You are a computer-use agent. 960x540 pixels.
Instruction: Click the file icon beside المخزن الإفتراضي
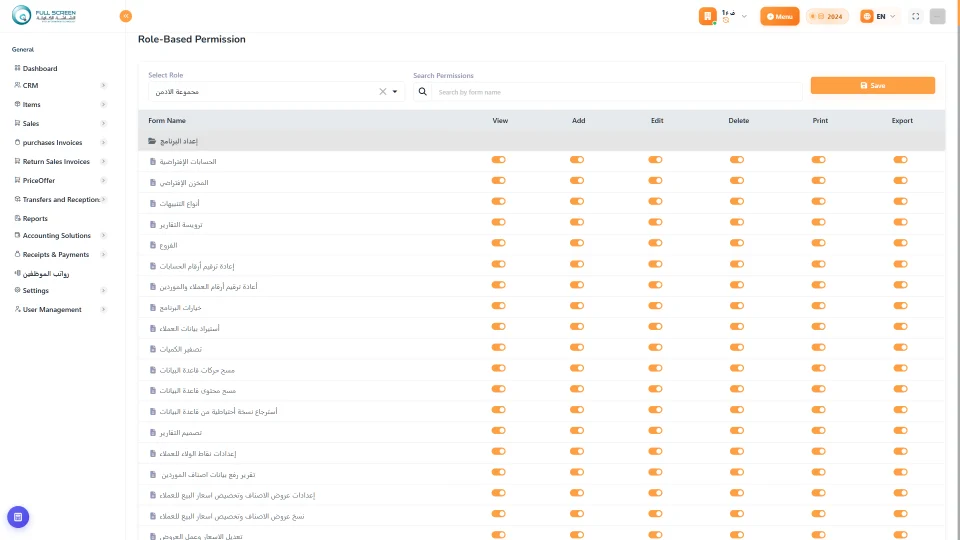pyautogui.click(x=153, y=182)
